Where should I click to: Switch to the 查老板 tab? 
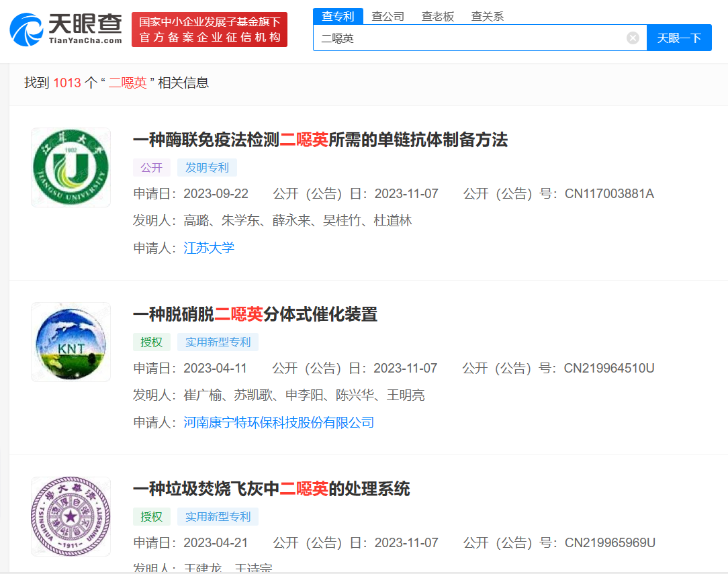tap(437, 16)
